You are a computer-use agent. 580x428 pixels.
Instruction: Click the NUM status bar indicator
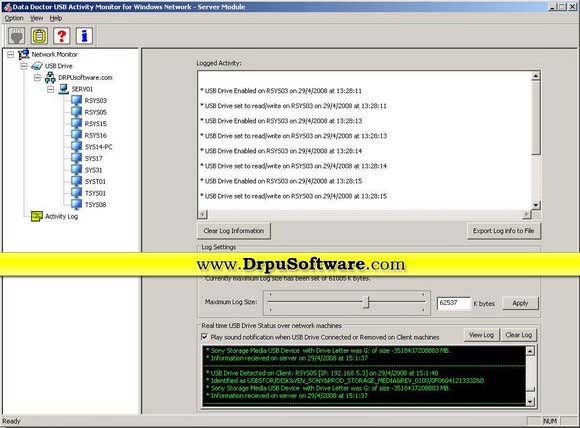550,421
